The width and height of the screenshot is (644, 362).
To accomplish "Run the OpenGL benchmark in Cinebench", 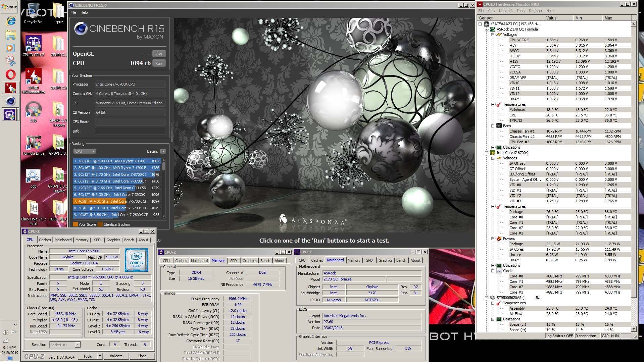I will tap(159, 54).
